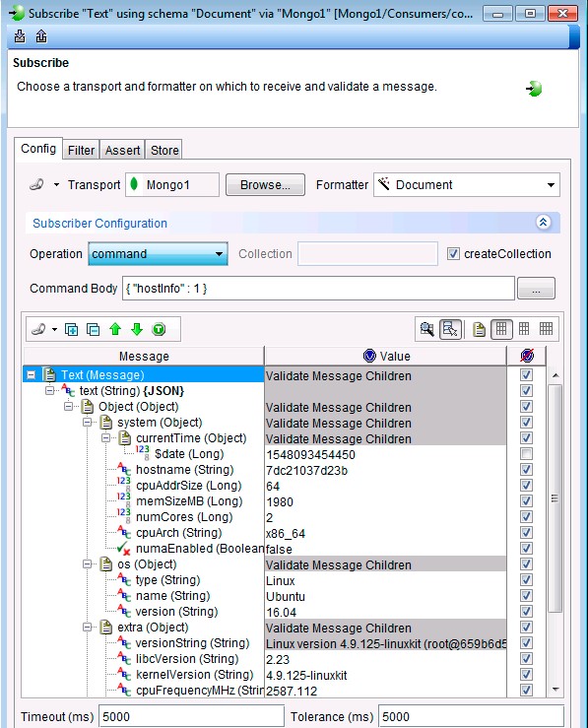The image size is (588, 728).
Task: Click the Message column header
Action: point(144,356)
